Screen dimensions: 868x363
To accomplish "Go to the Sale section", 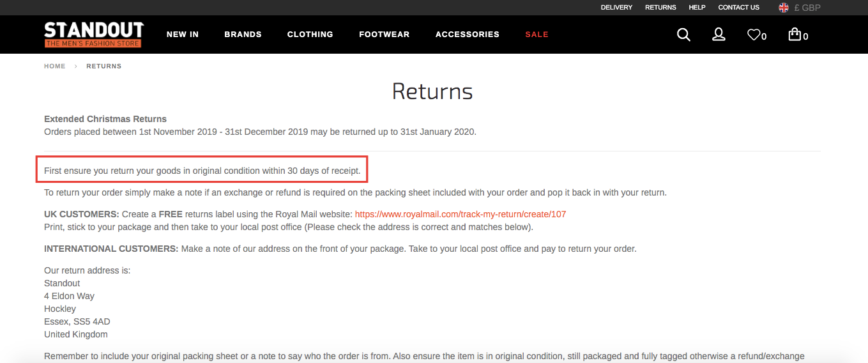I will click(537, 35).
